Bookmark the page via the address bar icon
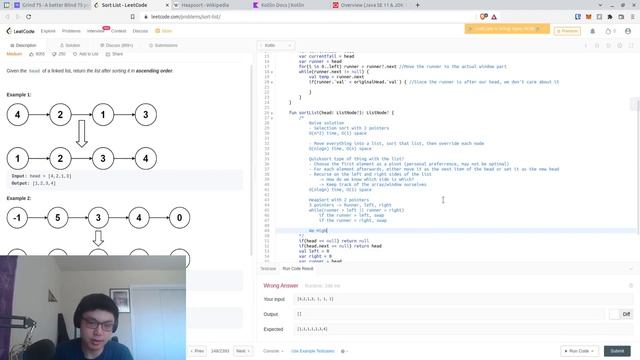Image resolution: width=640 pixels, height=360 pixels. (x=133, y=17)
